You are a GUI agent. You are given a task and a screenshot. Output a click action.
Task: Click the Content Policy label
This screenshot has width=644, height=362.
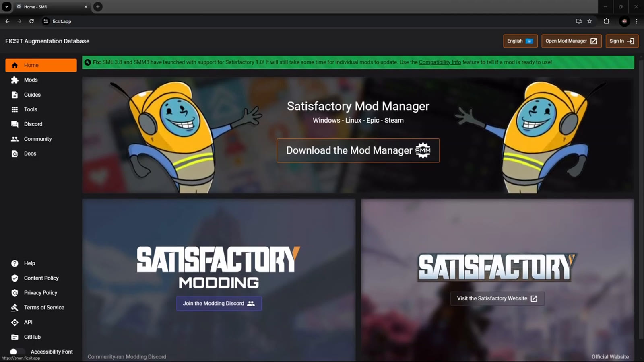[41, 278]
